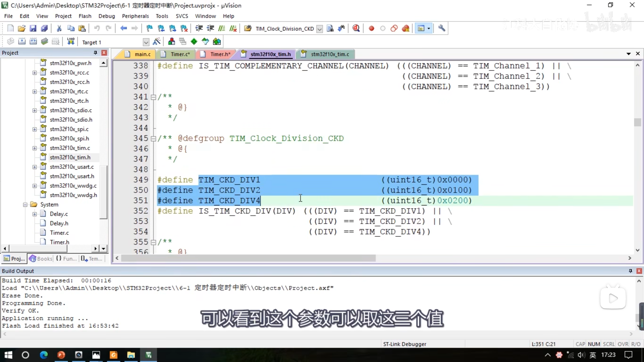Select Timer.c in project tree
Viewport: 644px width, 362px height.
pyautogui.click(x=59, y=233)
